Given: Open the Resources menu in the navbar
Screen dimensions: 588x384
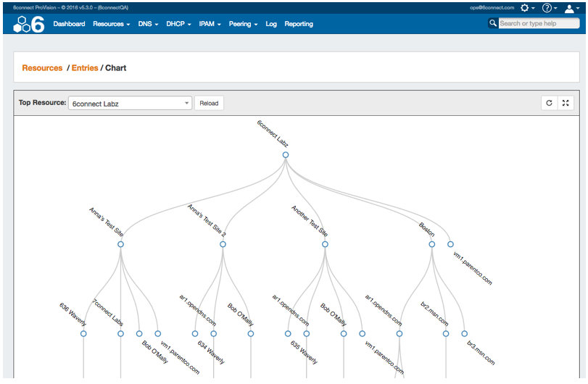Looking at the screenshot, I should click(x=112, y=24).
